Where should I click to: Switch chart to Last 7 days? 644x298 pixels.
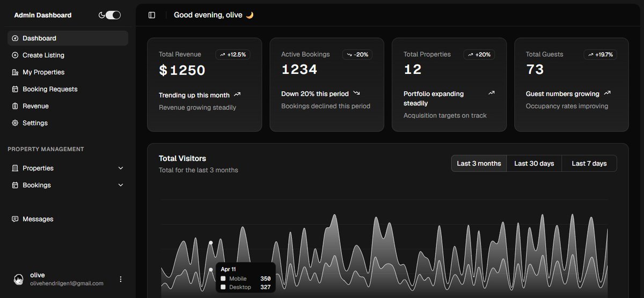[589, 163]
